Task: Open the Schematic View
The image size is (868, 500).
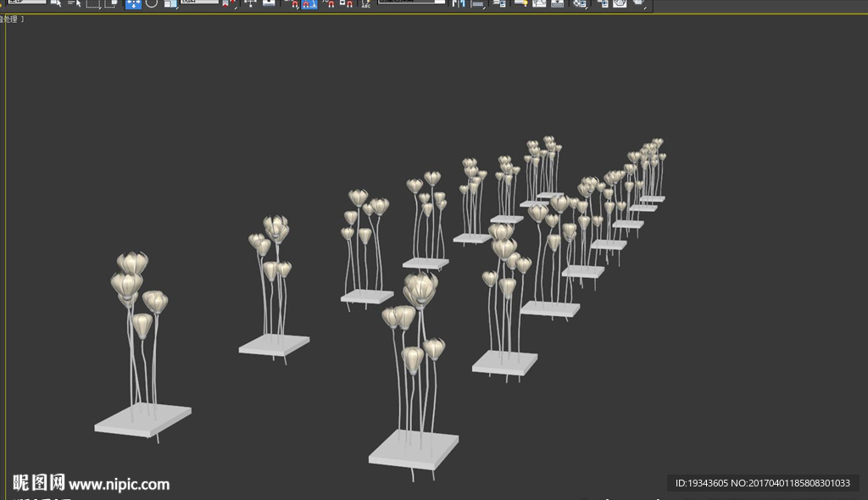Action: (x=558, y=3)
